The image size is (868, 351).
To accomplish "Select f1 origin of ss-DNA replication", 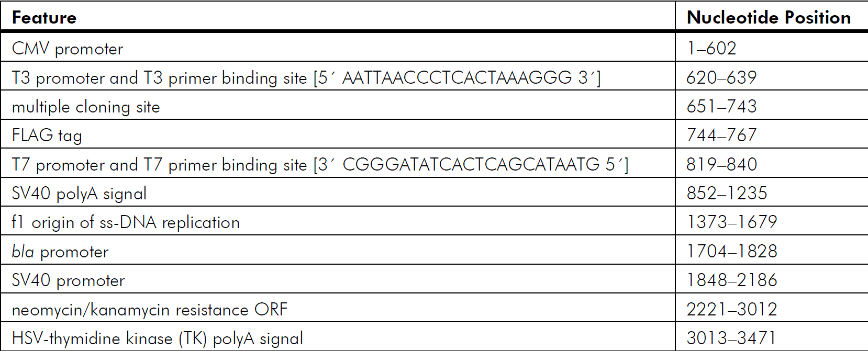I will 126,222.
